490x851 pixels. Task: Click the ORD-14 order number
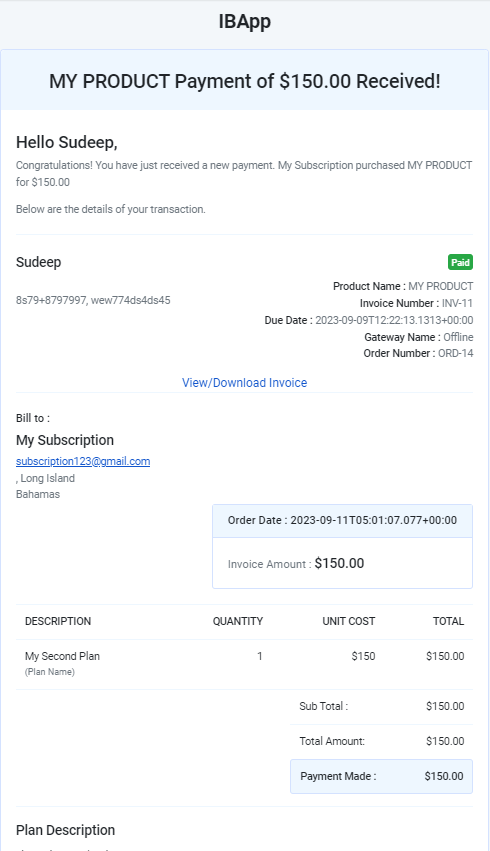click(x=456, y=353)
